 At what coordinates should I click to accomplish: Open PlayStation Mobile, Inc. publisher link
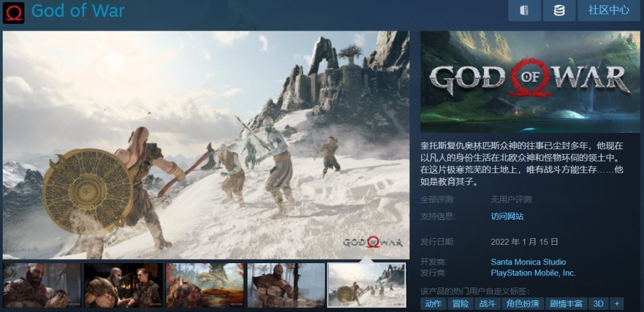pyautogui.click(x=533, y=273)
